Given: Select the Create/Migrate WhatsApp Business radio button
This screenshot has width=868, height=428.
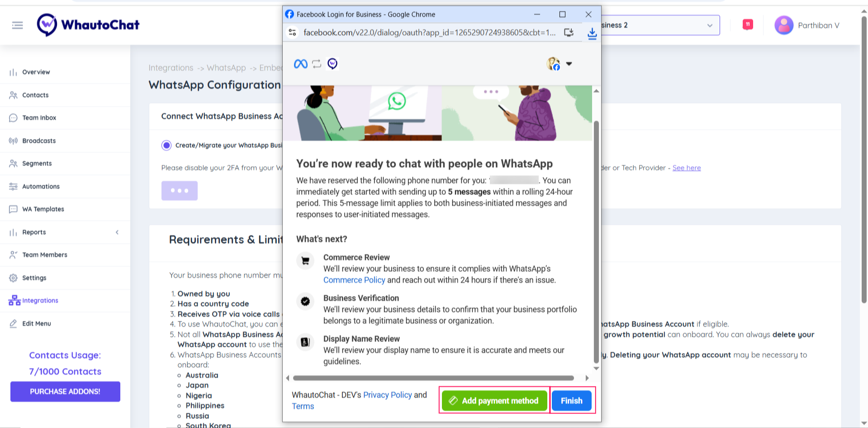Looking at the screenshot, I should click(166, 145).
